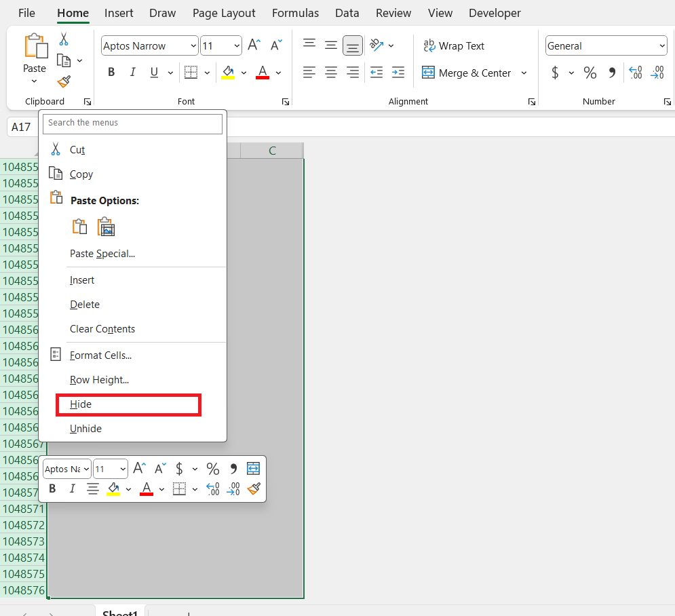Open the Font settings dialog launcher
Screen dimensions: 675x616
(286, 102)
